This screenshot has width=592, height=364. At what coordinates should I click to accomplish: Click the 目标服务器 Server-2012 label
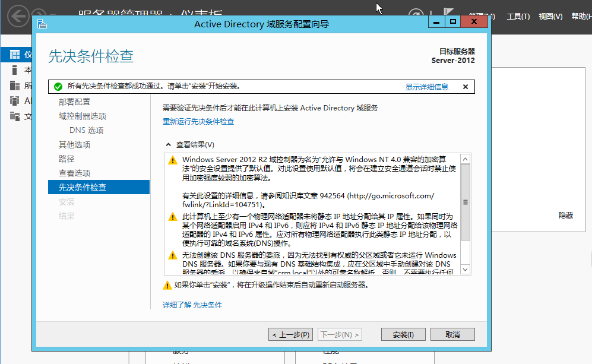click(453, 56)
